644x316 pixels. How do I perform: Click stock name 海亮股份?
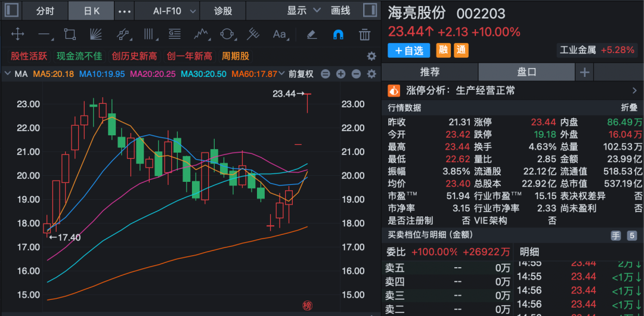[416, 13]
